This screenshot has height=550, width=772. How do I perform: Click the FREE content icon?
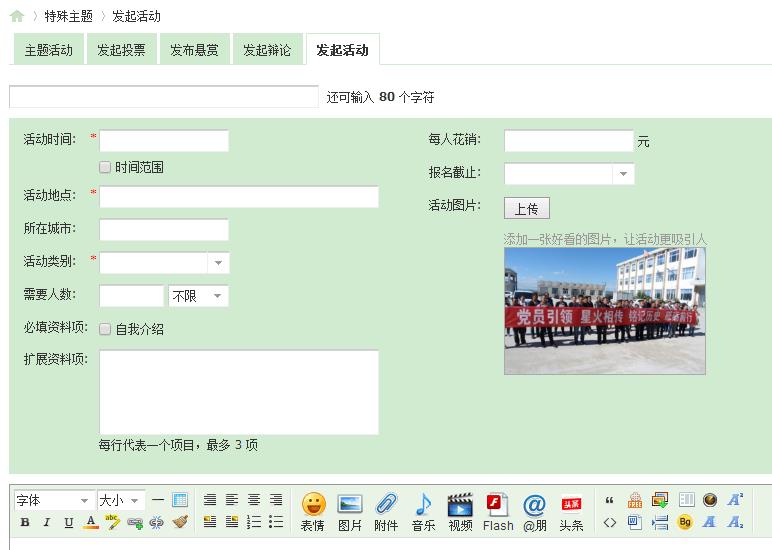point(635,500)
